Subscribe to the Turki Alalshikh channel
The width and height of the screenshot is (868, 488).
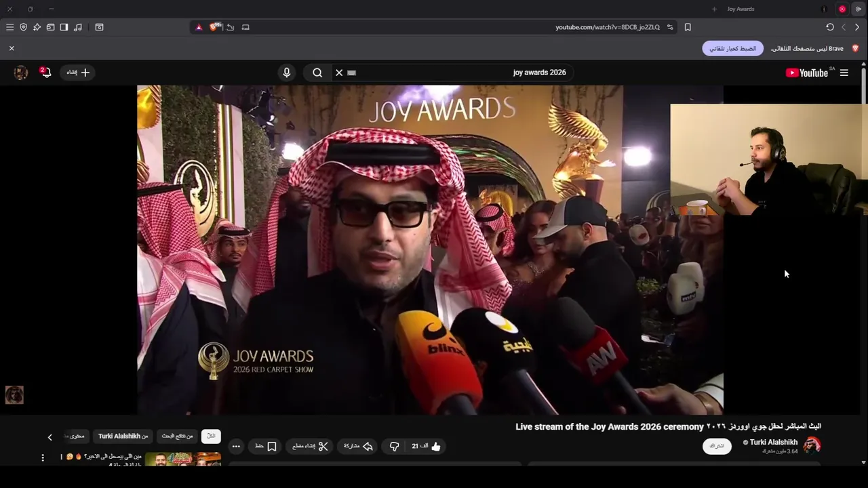point(717,446)
